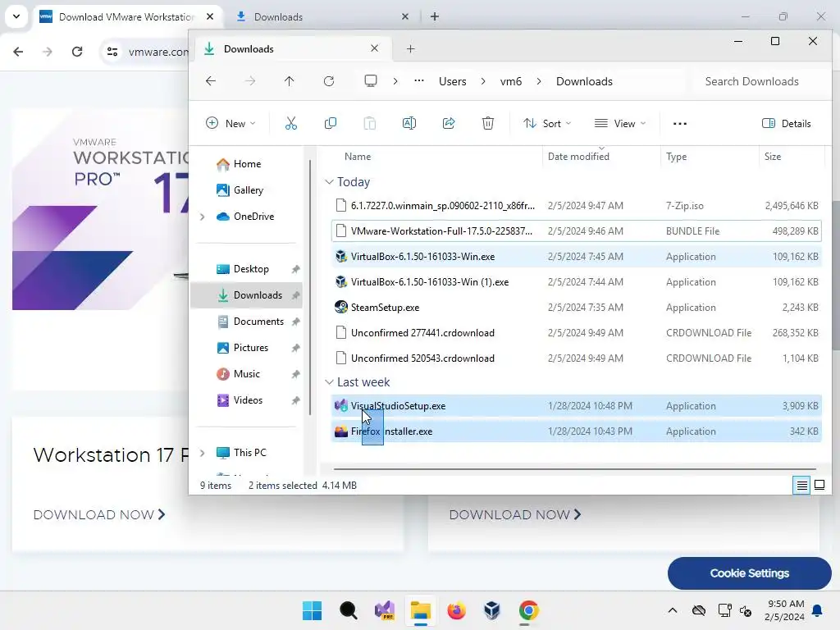Click the Copy icon in Explorer toolbar
The height and width of the screenshot is (630, 840).
[331, 124]
